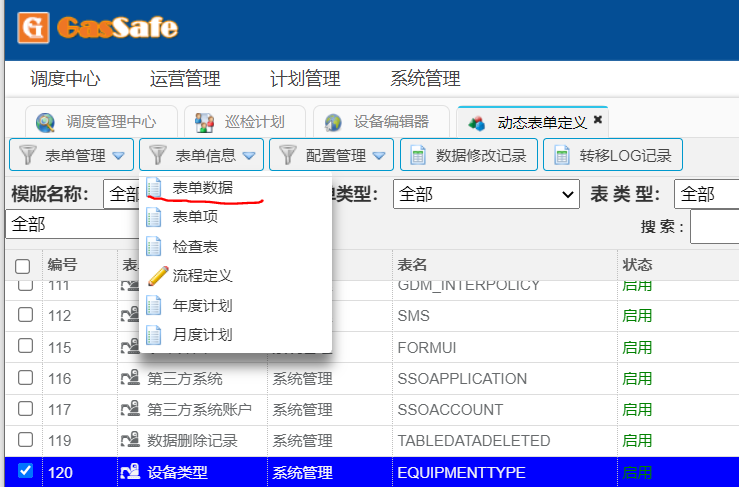Toggle the select-all checkbox in table header
739x487 pixels.
23,266
